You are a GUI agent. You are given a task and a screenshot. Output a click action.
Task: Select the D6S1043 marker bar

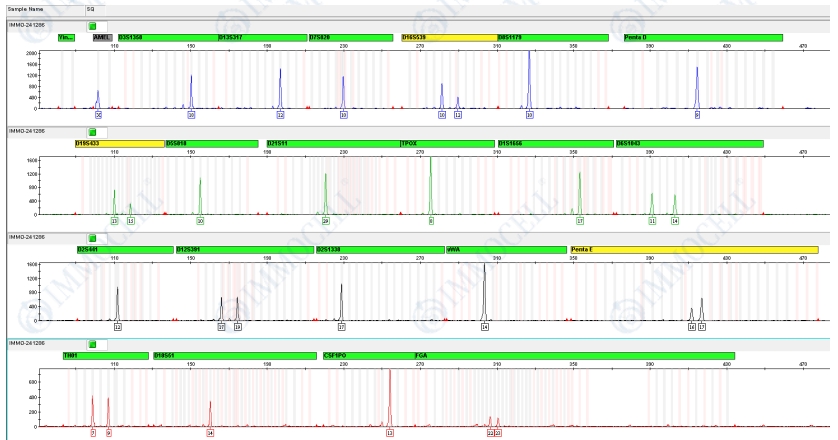689,144
